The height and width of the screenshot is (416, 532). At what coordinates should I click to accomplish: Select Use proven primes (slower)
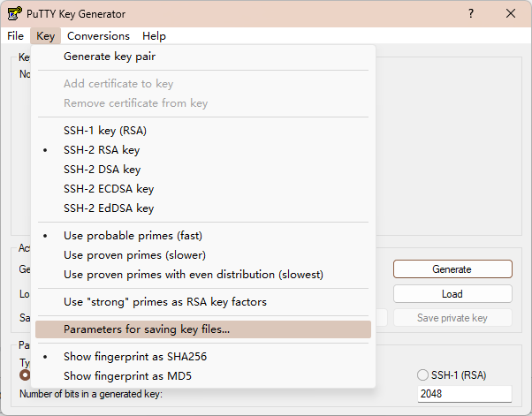pos(133,255)
